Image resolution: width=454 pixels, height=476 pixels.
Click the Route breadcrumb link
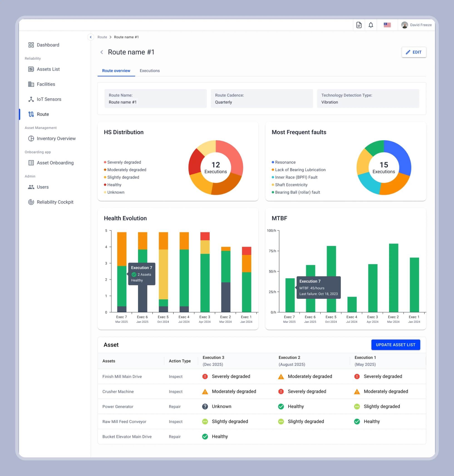[102, 37]
